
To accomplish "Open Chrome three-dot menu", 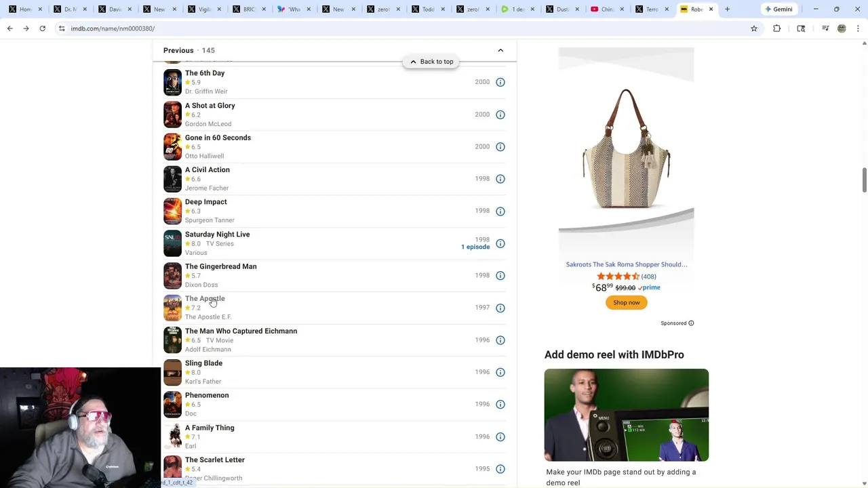I will tap(859, 28).
